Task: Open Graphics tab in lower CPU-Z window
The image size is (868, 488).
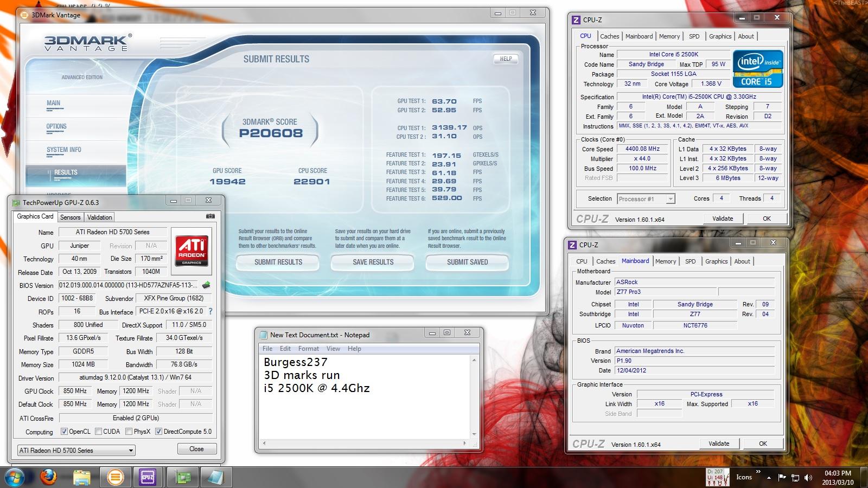Action: (x=717, y=261)
